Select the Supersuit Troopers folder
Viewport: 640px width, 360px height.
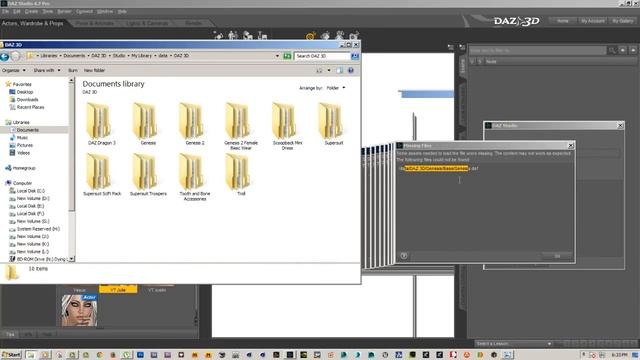pos(148,175)
